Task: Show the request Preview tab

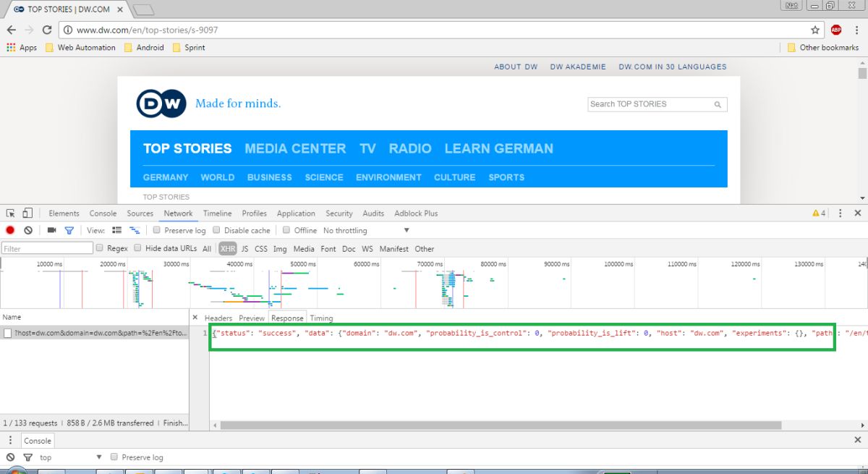Action: [252, 318]
